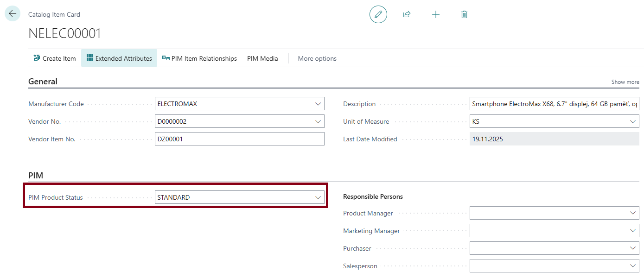This screenshot has width=644, height=278.
Task: Click the Show more link
Action: (x=625, y=82)
